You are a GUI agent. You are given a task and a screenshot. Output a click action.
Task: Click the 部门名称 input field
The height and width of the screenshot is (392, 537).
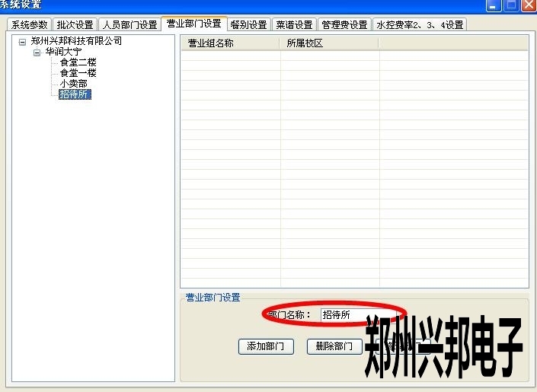point(359,314)
